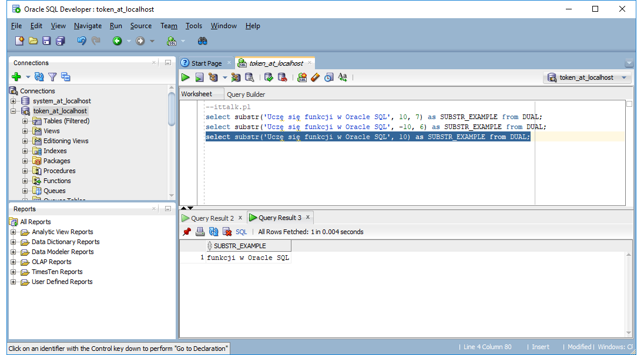Expand Data Dictionary Reports folder
Screen dimensions: 644x355
13,242
